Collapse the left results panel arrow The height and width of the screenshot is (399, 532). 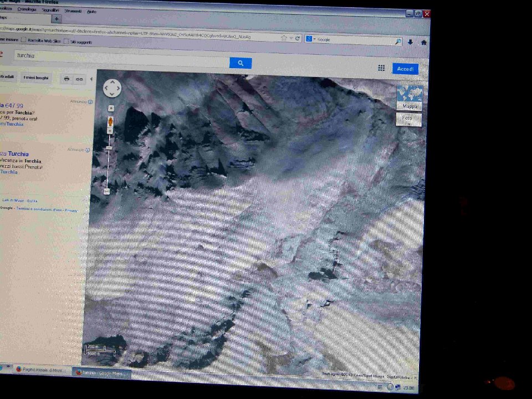91,79
